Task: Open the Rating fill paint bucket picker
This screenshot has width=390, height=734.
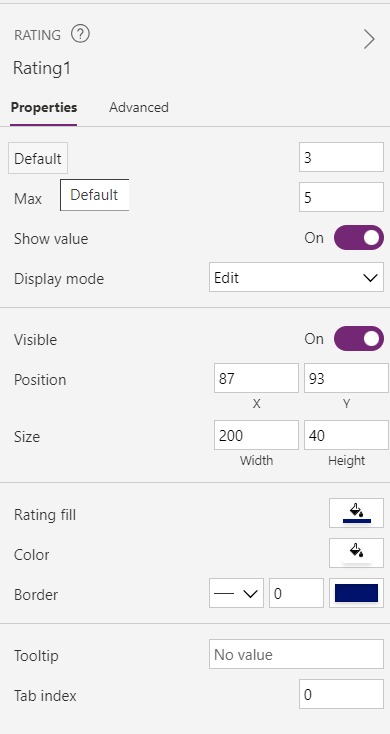Action: 356,513
